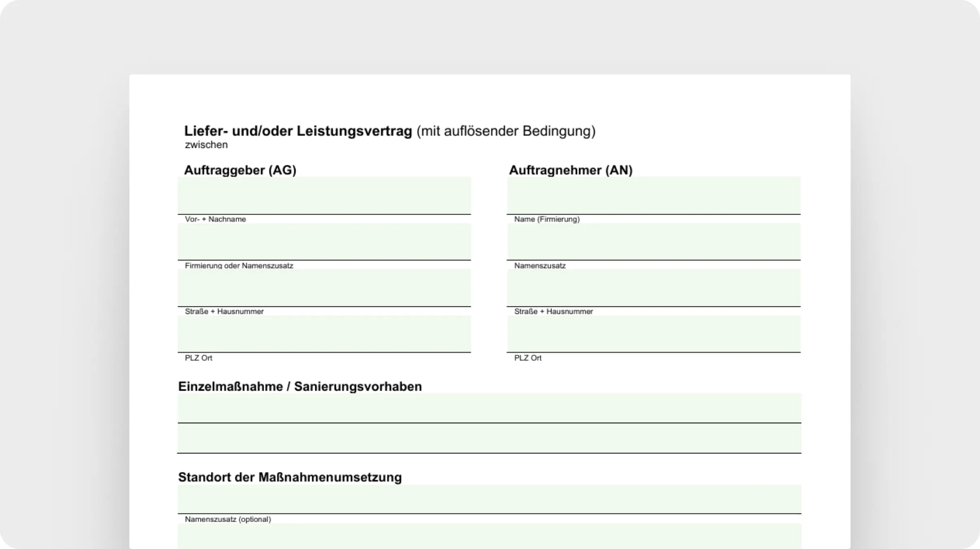
Task: Click the heading 'Einzelmaßnahme / Sanierungsvorhaben'
Action: click(300, 386)
